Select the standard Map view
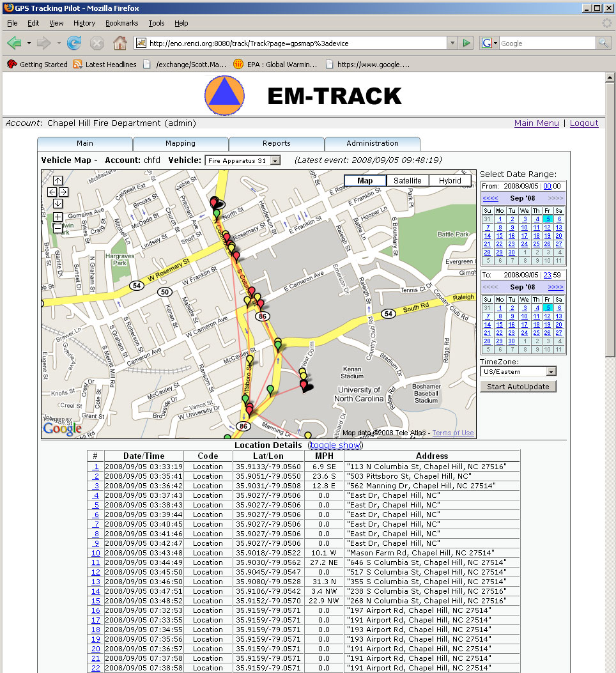This screenshot has height=673, width=616. (x=365, y=181)
